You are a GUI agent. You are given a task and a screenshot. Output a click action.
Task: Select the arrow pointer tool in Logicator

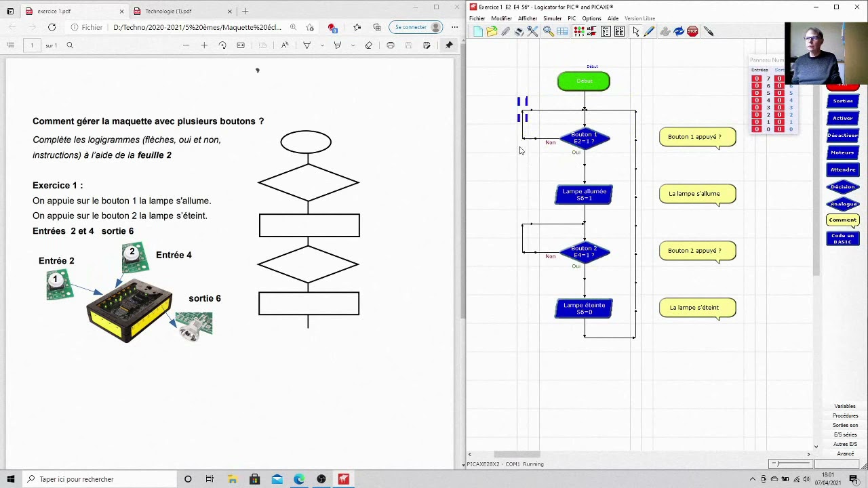click(x=635, y=31)
